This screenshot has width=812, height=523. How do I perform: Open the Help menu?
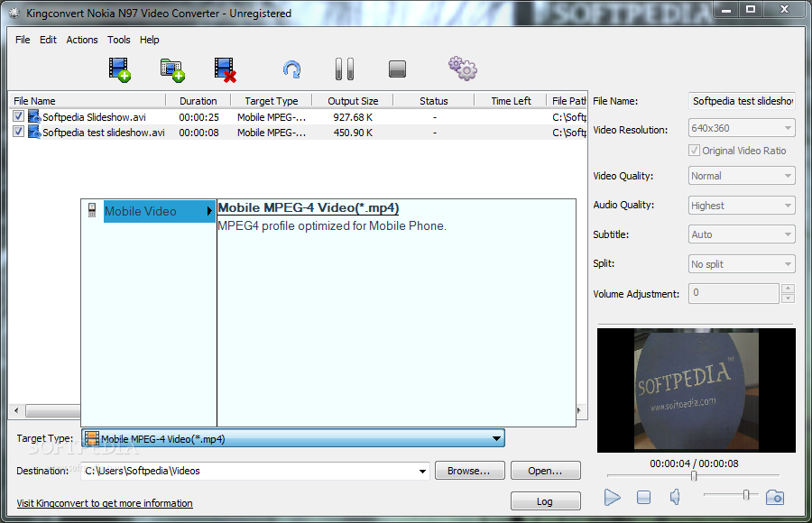click(x=149, y=40)
